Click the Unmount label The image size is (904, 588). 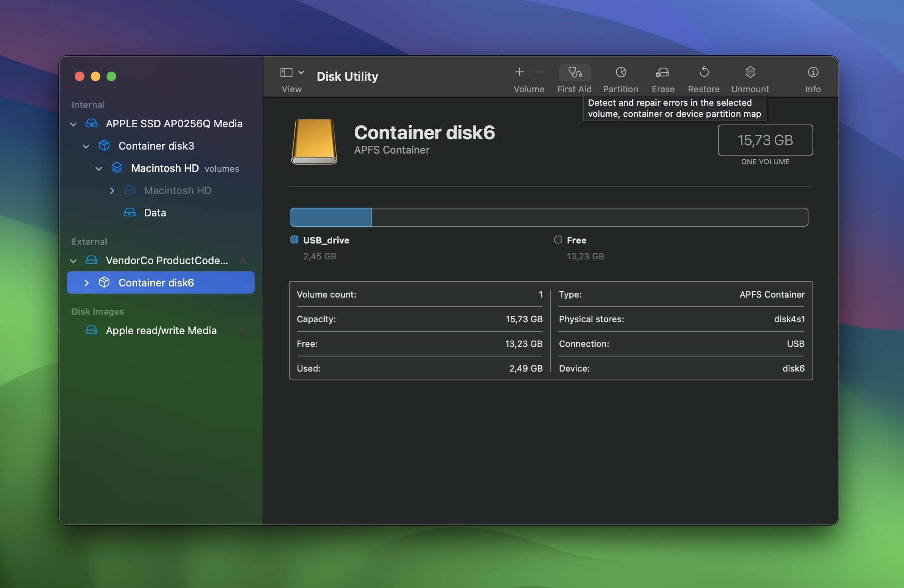[x=750, y=89]
